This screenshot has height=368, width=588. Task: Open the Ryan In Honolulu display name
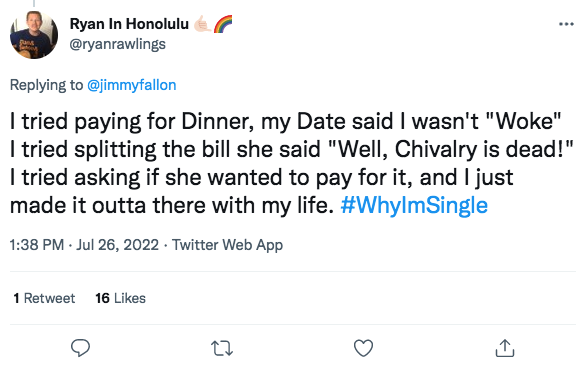[129, 24]
